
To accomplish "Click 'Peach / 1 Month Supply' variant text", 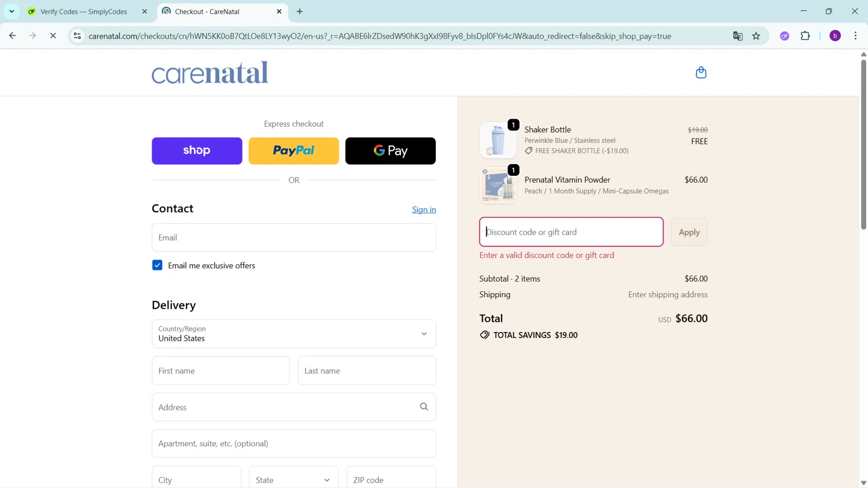I will coord(597,191).
